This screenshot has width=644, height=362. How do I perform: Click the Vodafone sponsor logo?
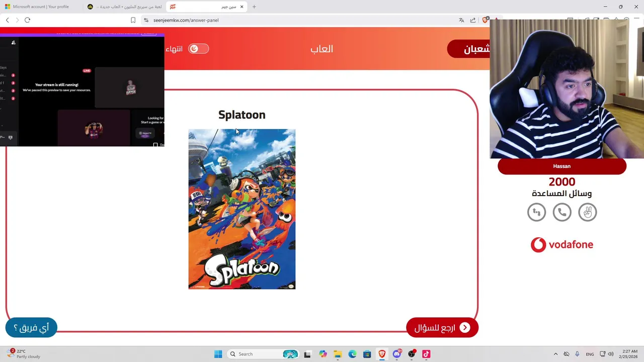562,245
